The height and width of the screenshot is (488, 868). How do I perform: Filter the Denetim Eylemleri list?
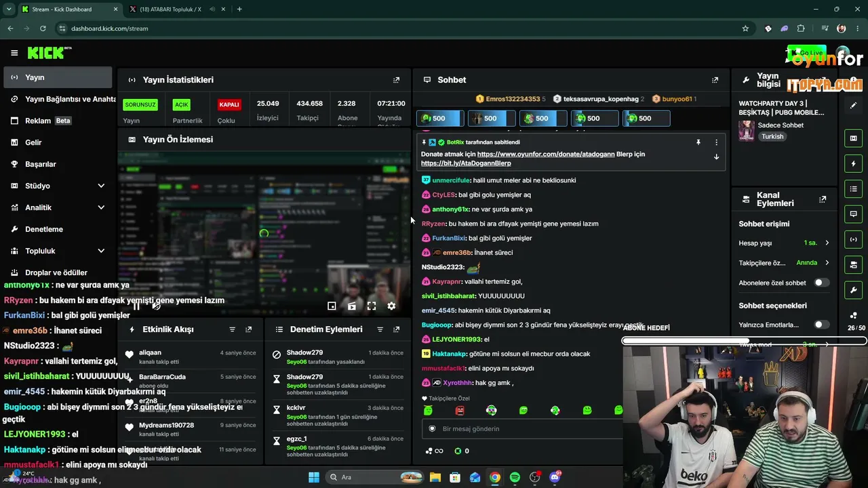(380, 329)
